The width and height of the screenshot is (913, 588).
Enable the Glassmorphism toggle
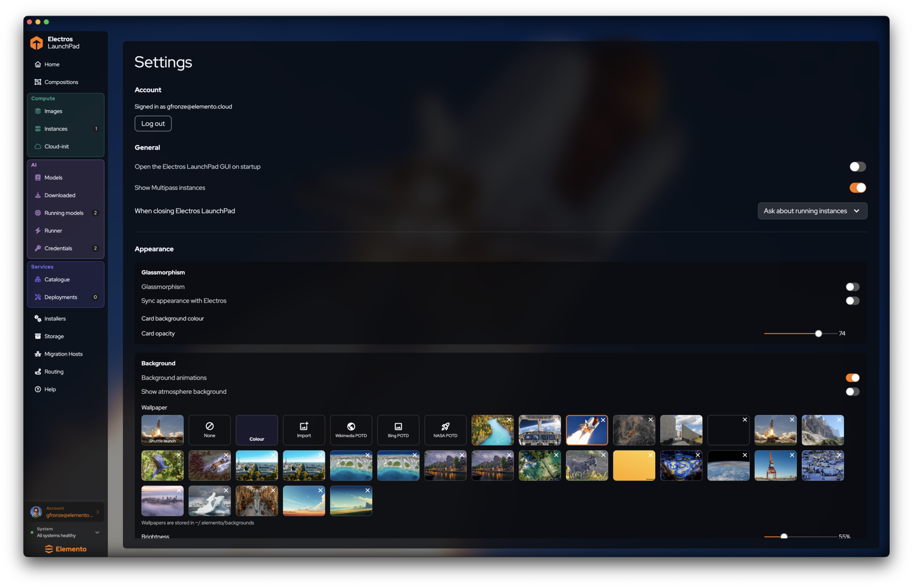tap(852, 287)
